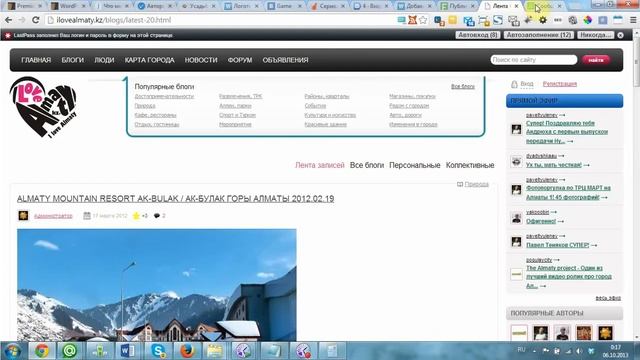This screenshot has height=360, width=640.
Task: Click the Регистрация link
Action: point(560,84)
